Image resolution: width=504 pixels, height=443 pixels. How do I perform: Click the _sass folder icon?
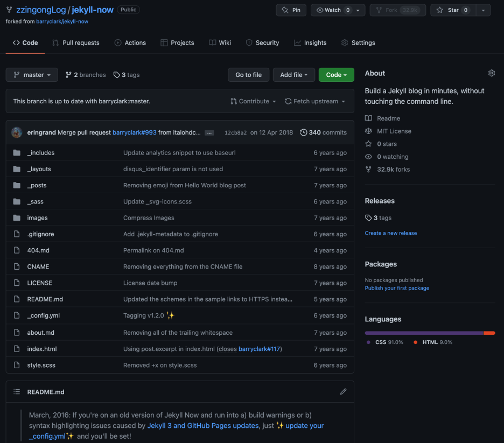tap(17, 201)
